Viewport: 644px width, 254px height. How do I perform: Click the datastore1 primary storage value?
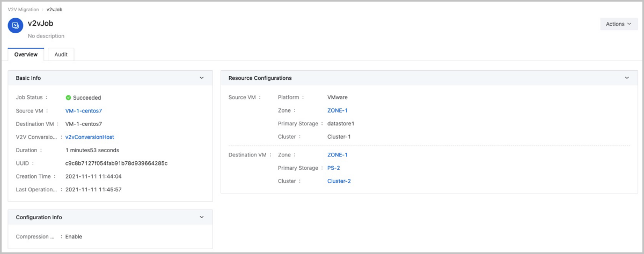coord(341,124)
